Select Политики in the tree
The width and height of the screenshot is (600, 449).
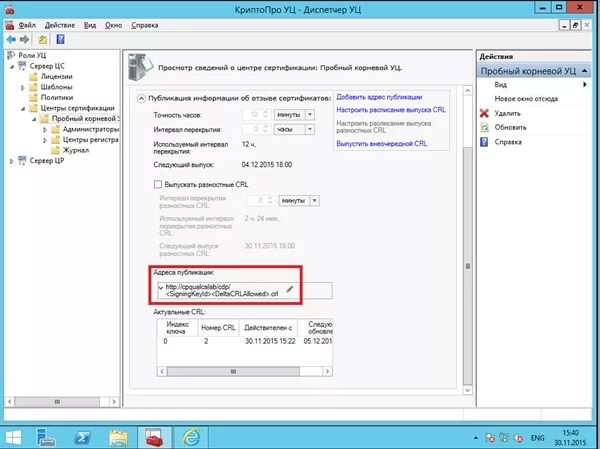pos(57,98)
